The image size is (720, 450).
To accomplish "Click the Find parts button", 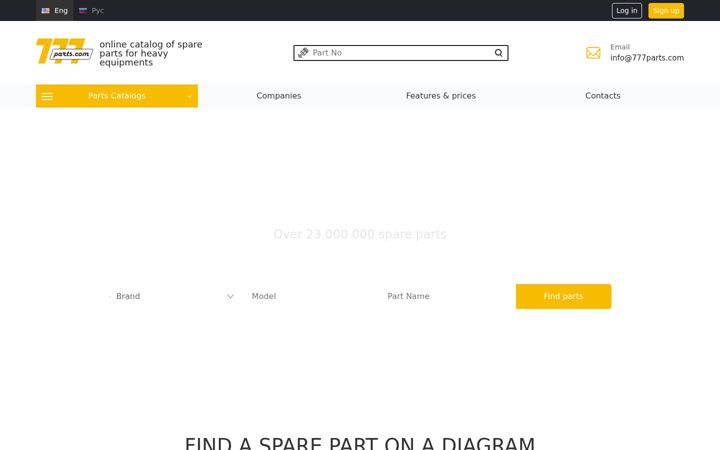I will 563,296.
